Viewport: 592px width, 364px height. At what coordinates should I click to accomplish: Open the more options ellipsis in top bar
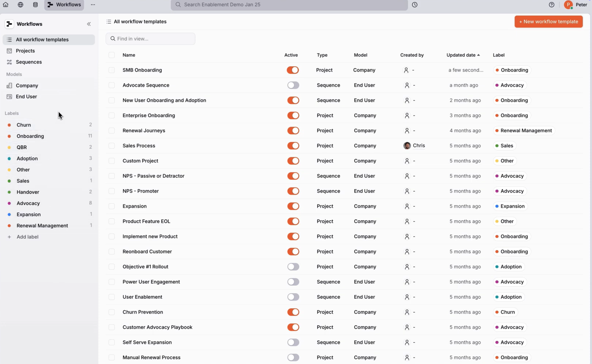click(93, 5)
